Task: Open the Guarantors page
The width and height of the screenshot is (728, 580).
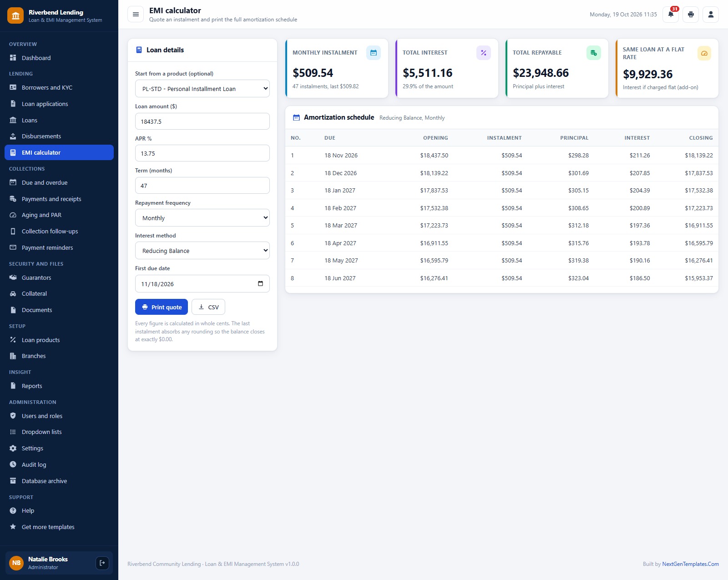Action: tap(59, 277)
